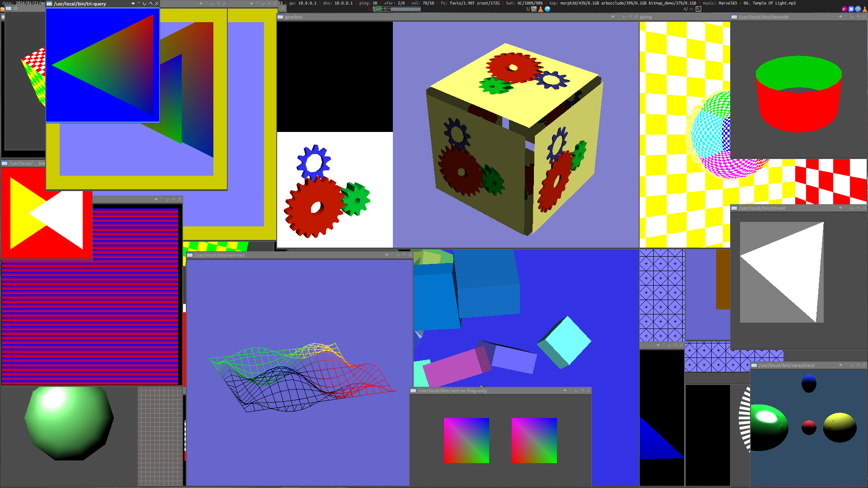Open the Signal tray icon
The width and height of the screenshot is (868, 488).
[851, 9]
